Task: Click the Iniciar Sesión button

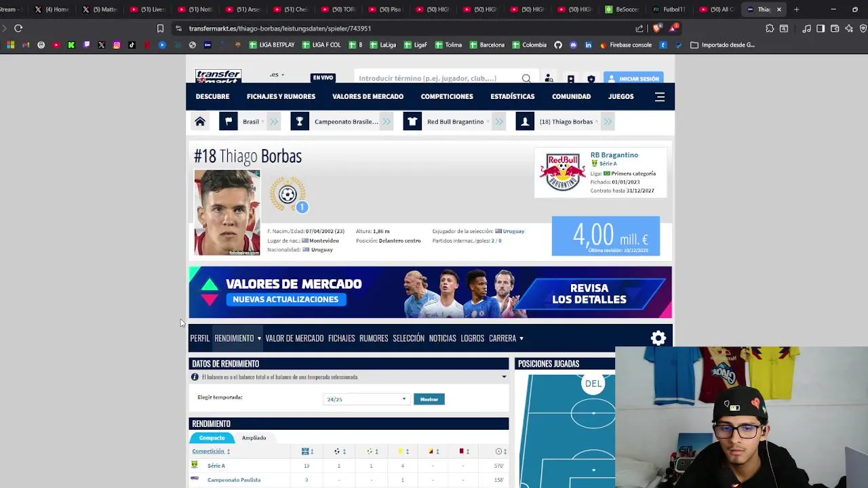Action: point(633,79)
